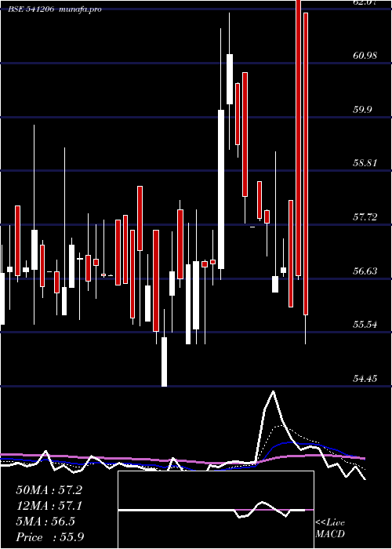Select the 56.63 price axis label
The width and height of the screenshot is (392, 549).
[365, 271]
